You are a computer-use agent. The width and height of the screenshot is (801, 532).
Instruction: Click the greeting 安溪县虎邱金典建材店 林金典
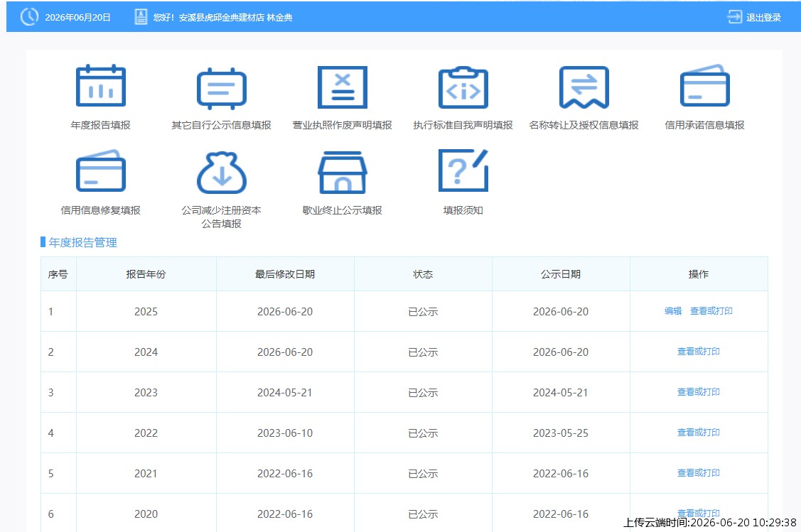pos(235,17)
